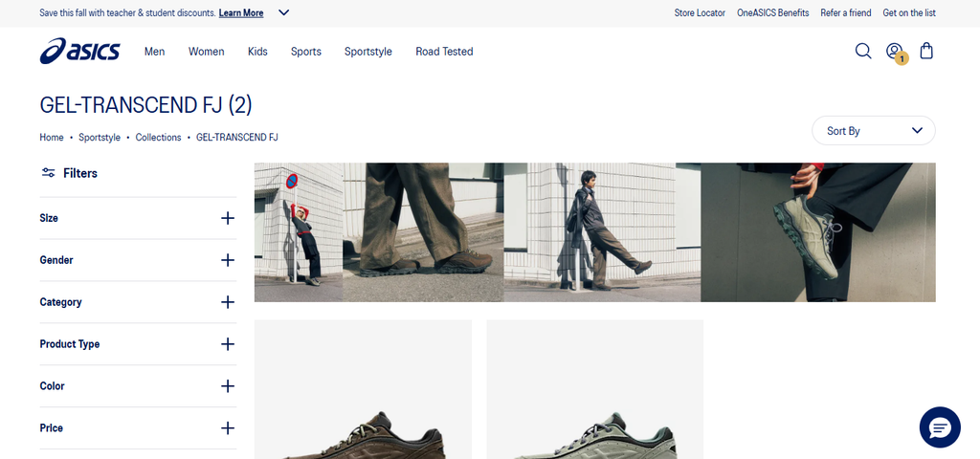The height and width of the screenshot is (459, 980).
Task: Expand the Category filter
Action: [x=138, y=302]
